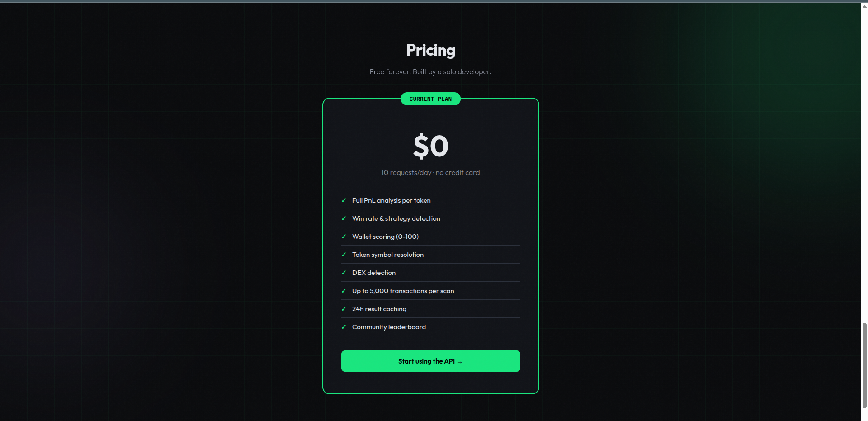Click the arrow inside the green button

point(460,361)
